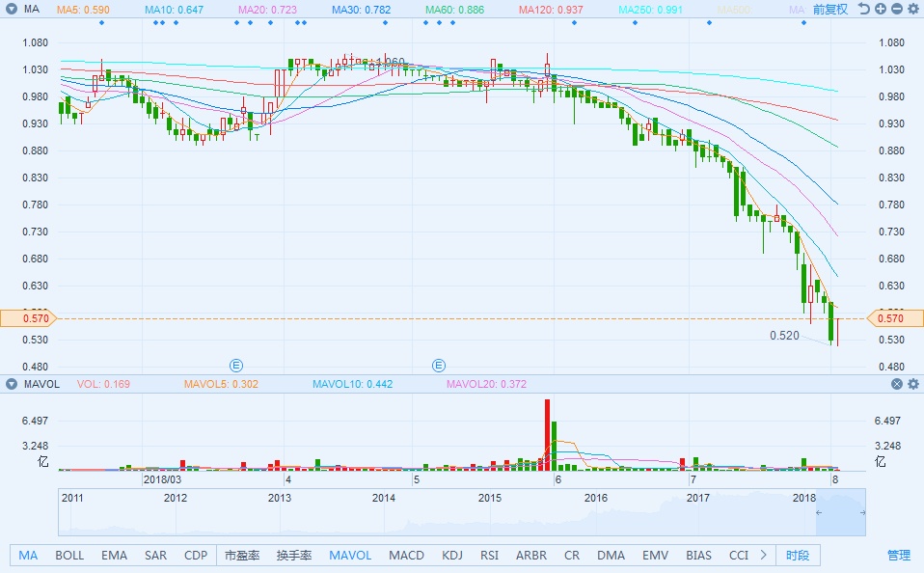This screenshot has width=924, height=573.
Task: Switch to the BIAS sub-indicator
Action: pos(699,556)
